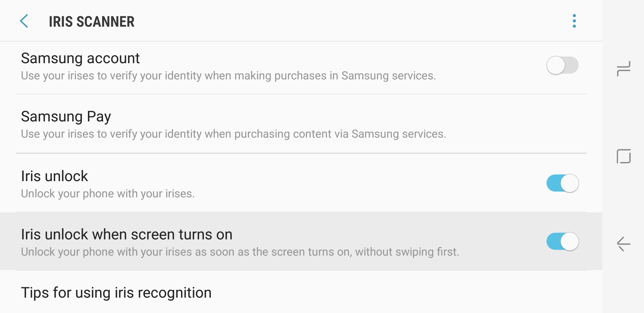Turn off Iris unlock when screen turns on
Image resolution: width=644 pixels, height=313 pixels.
pos(562,241)
